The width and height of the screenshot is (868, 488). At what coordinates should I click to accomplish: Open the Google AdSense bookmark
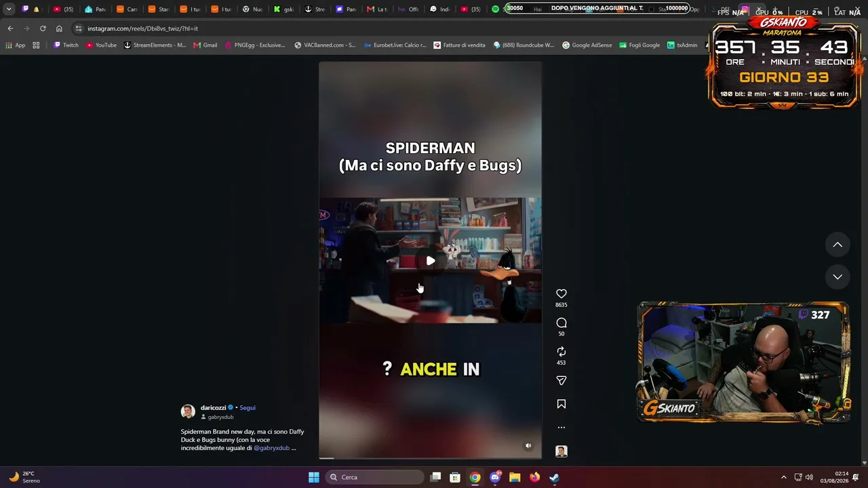click(587, 45)
